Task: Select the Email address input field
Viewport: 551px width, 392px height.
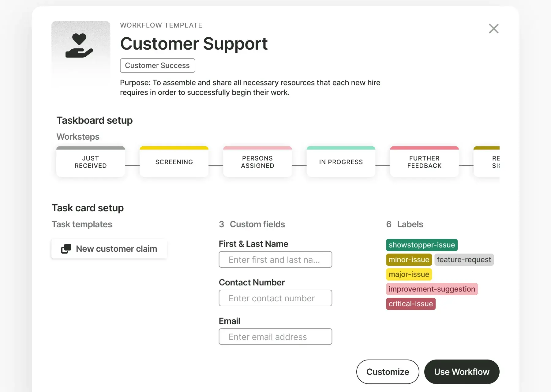Action: (275, 337)
